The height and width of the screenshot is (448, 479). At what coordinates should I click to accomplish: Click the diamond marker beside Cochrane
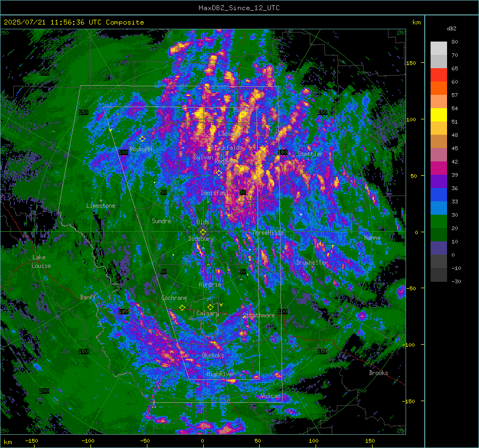[x=183, y=308]
